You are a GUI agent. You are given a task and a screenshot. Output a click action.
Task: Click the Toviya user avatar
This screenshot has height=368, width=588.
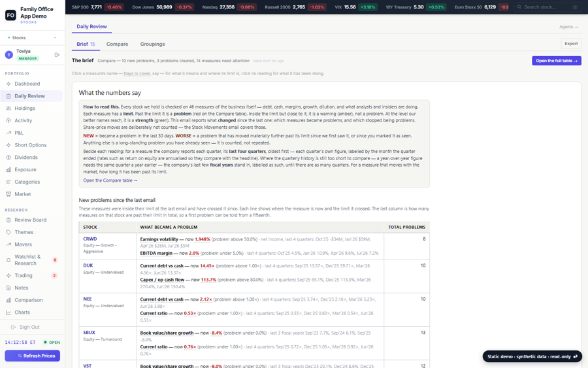pos(9,55)
